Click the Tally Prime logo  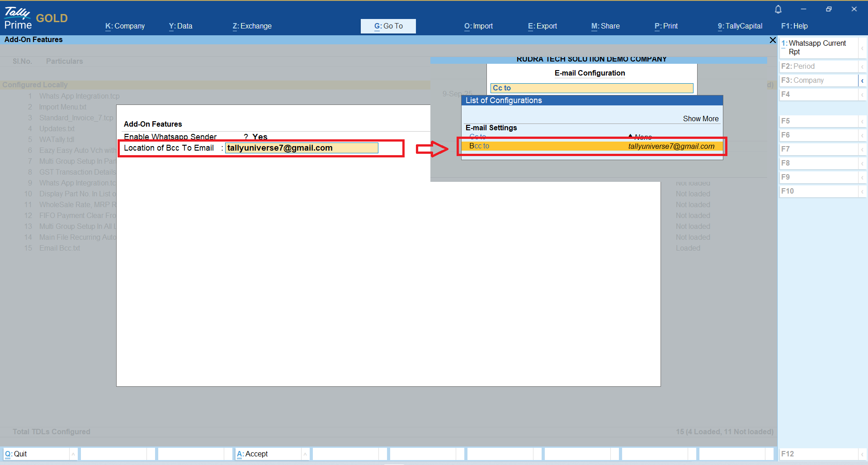click(18, 18)
